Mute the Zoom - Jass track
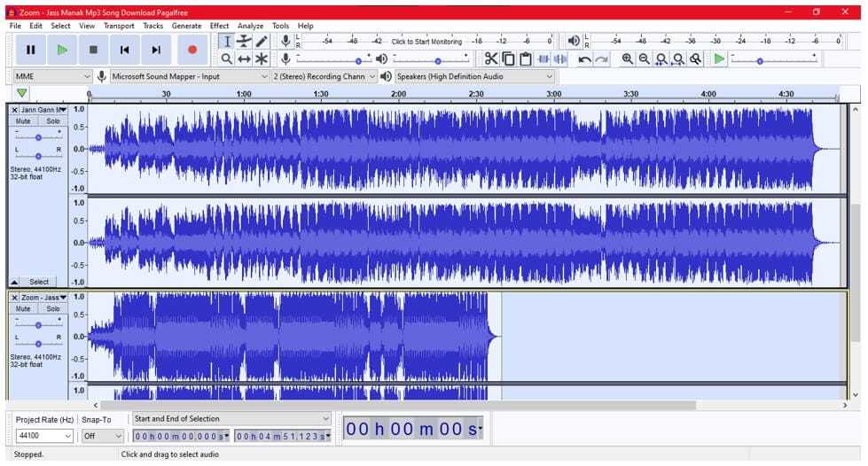Viewport: 868px width, 466px height. [24, 308]
